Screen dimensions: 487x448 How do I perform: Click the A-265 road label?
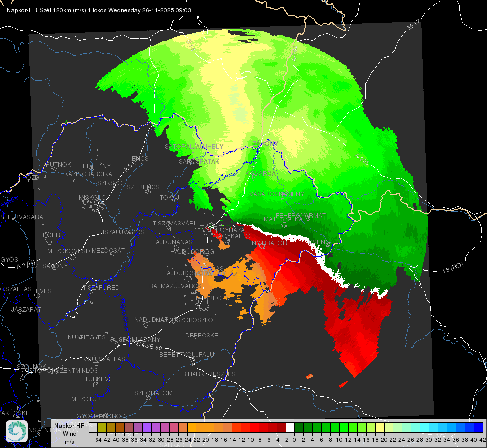362,159
